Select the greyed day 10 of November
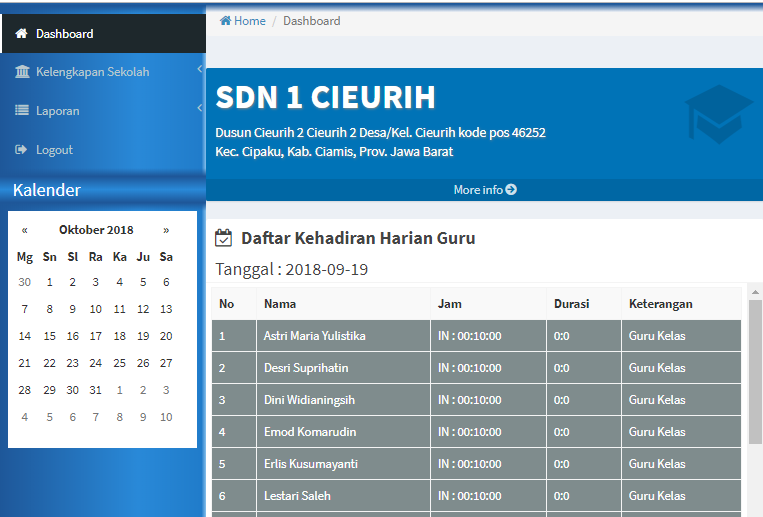This screenshot has height=517, width=763. [x=166, y=417]
